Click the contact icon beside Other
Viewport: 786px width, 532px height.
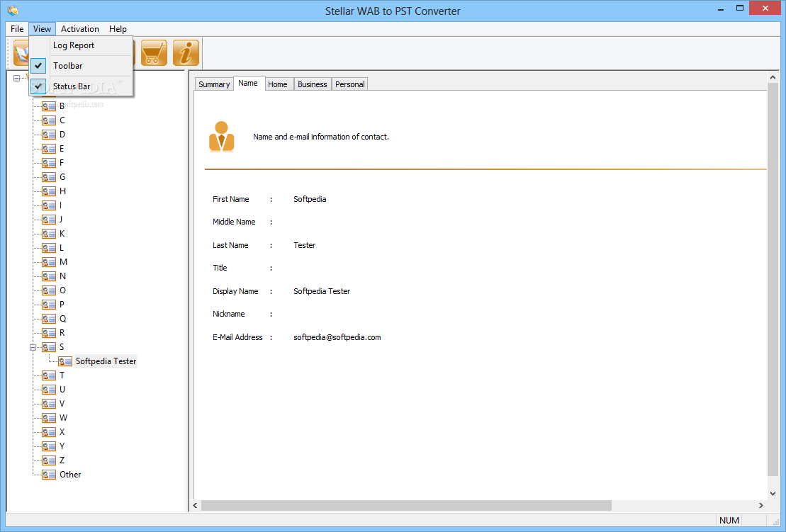tap(49, 475)
